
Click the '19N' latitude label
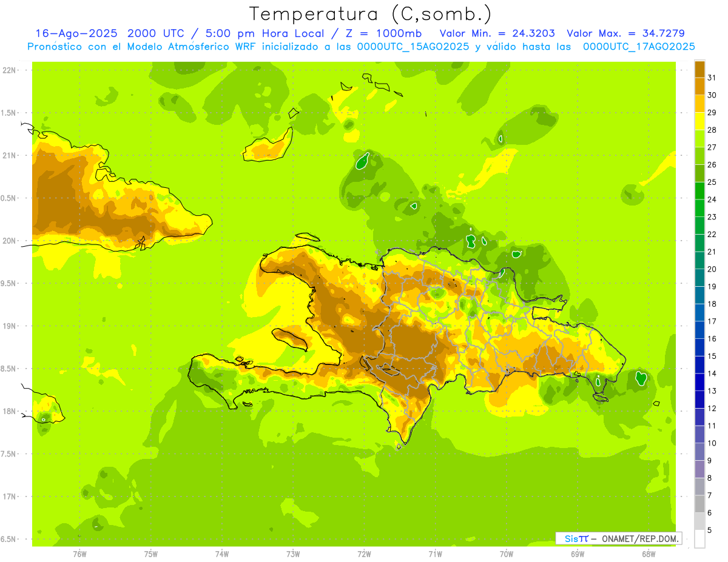tap(9, 326)
